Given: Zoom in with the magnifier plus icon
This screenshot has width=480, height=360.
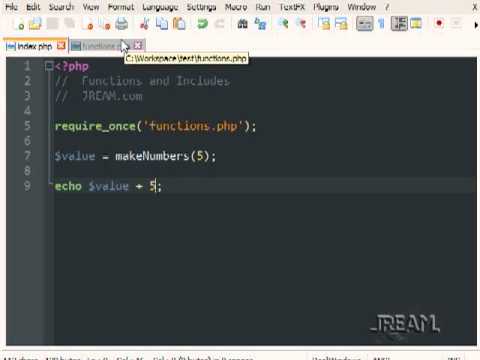Looking at the screenshot, I should [x=283, y=24].
